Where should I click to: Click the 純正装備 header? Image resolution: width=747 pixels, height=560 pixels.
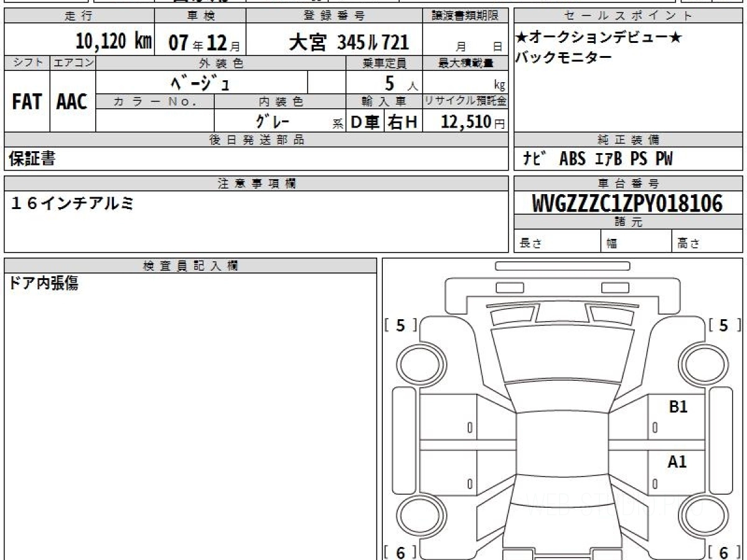tap(628, 140)
